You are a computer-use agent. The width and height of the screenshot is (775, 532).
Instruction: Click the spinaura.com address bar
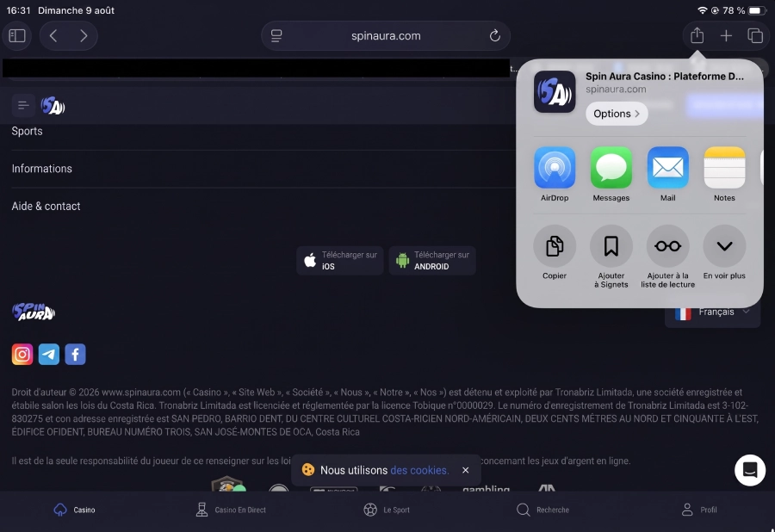pos(386,35)
